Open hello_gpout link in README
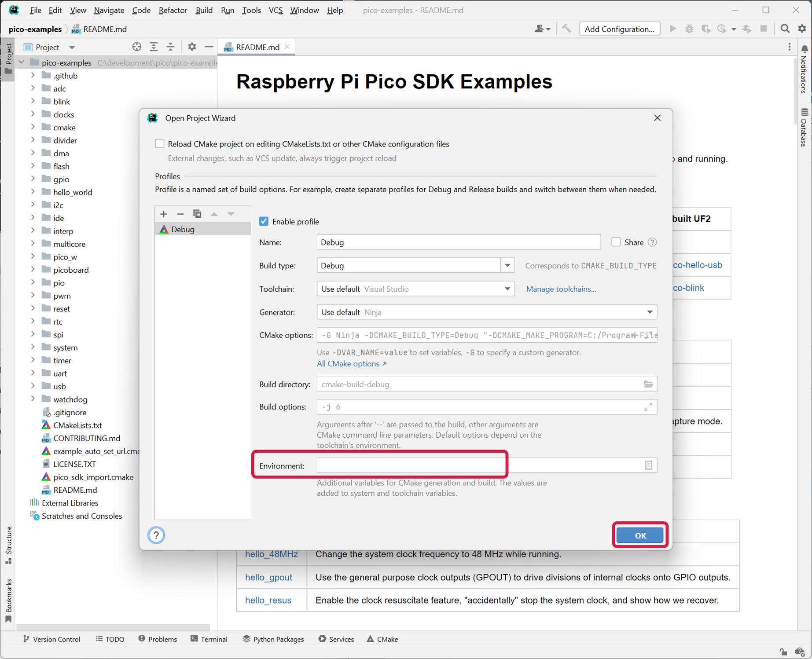Viewport: 812px width, 659px height. [268, 577]
